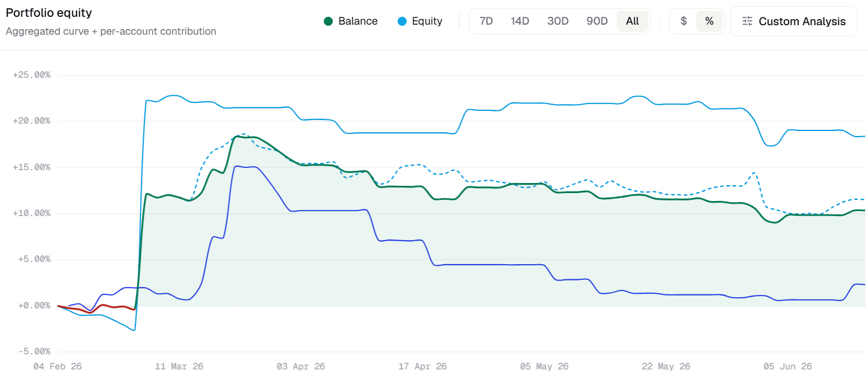Click the -5.00% axis label
This screenshot has width=868, height=389.
pyautogui.click(x=34, y=351)
